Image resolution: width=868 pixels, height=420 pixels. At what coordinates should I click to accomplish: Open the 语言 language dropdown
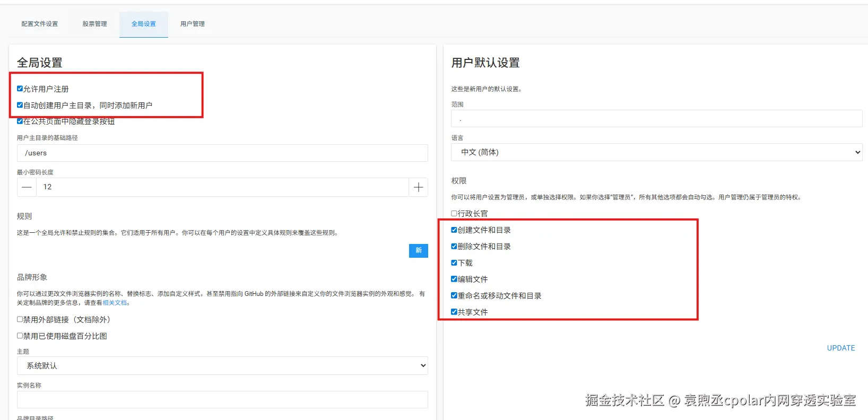(657, 152)
